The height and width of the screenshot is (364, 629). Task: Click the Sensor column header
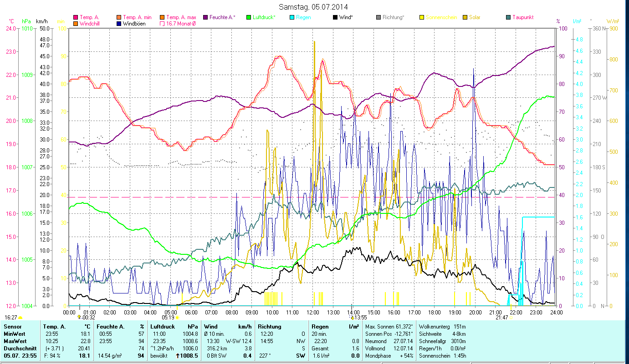[12, 327]
